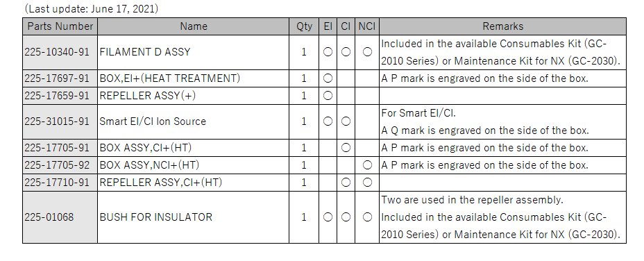Viewport: 644px width, 261px height.
Task: Click the Remarks column header
Action: (x=502, y=26)
